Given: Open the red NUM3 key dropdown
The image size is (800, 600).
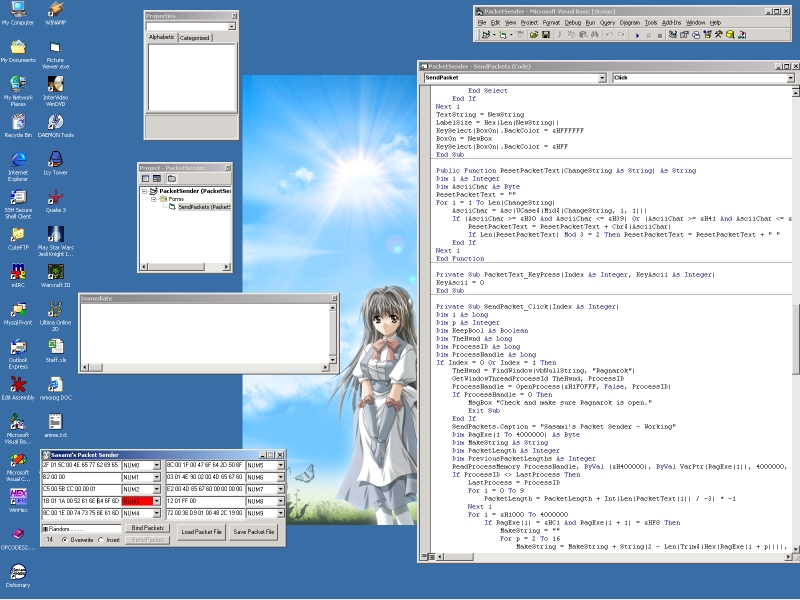Looking at the screenshot, I should coord(157,502).
